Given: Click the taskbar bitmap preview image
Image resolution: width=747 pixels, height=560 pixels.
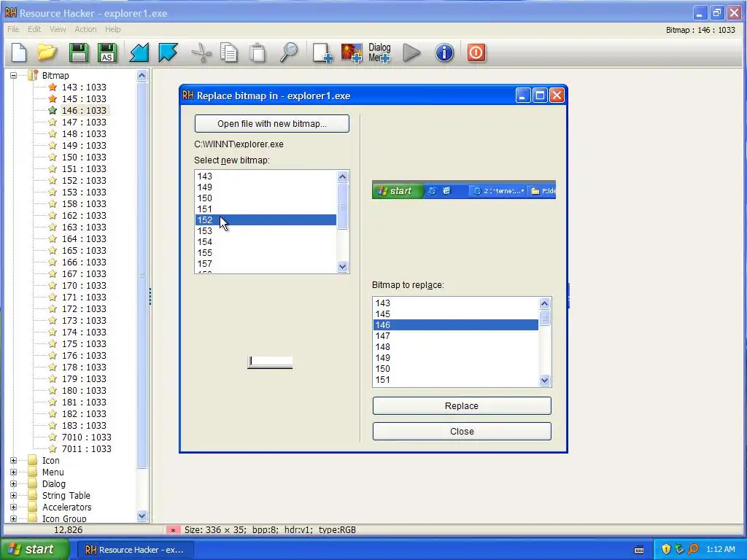Looking at the screenshot, I should [463, 190].
